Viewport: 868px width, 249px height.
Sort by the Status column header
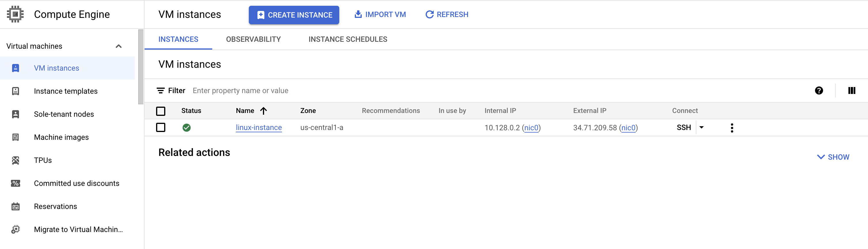coord(191,111)
